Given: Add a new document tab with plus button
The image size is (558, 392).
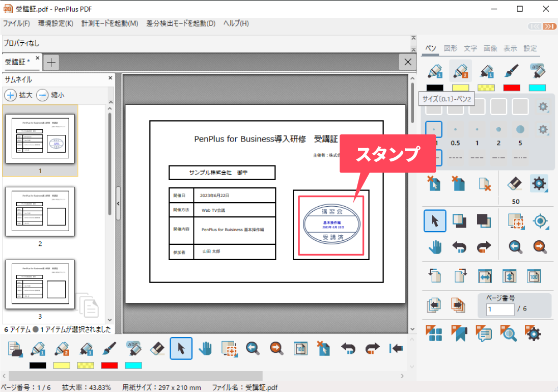Looking at the screenshot, I should (x=51, y=63).
